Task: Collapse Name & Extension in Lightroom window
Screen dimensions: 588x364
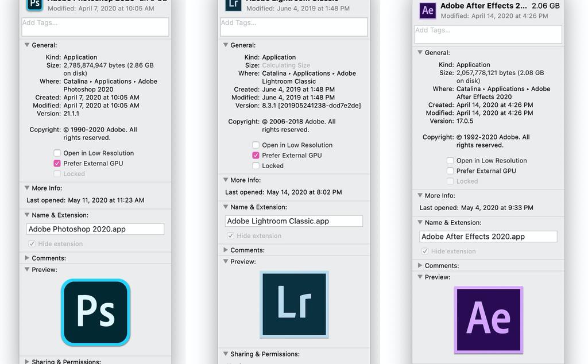Action: [226, 207]
